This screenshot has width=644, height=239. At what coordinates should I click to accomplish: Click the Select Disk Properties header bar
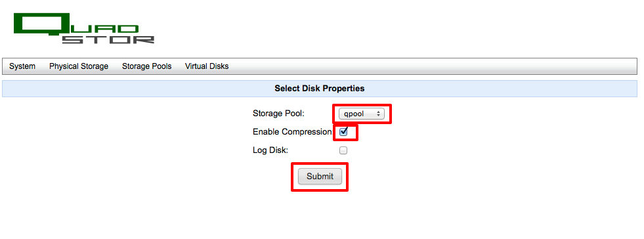point(320,89)
